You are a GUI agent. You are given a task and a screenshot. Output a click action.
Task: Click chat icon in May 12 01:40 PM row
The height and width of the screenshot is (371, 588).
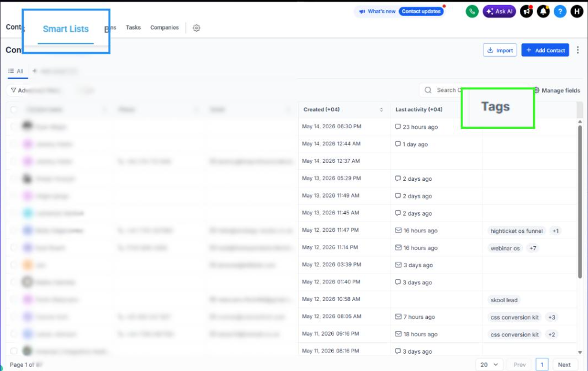398,282
